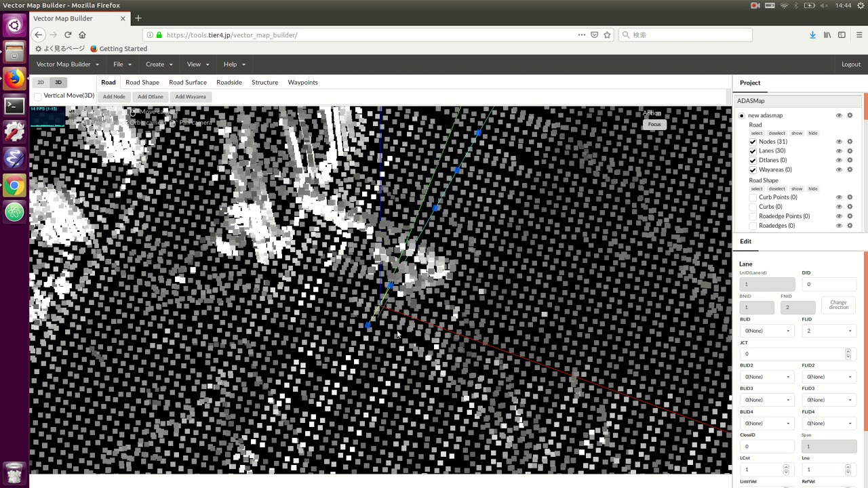Bookmark this page with star icon
Screen dimensions: 868x488
coord(607,35)
